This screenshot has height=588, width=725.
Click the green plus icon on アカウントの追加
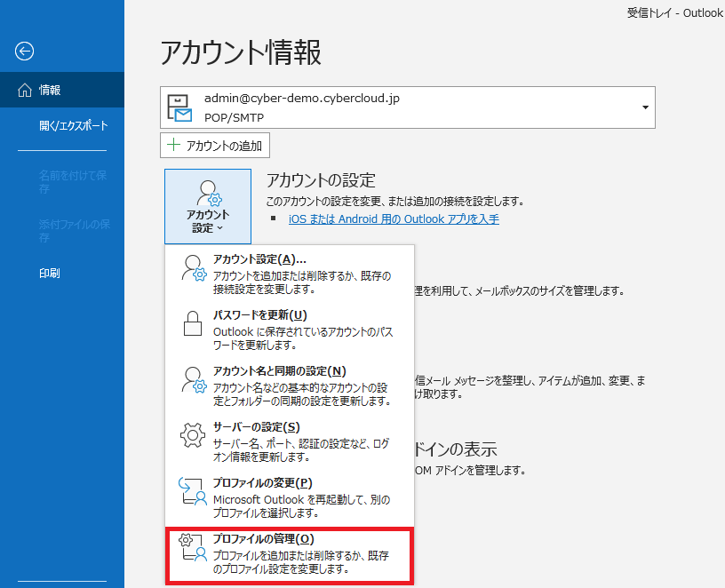[173, 145]
